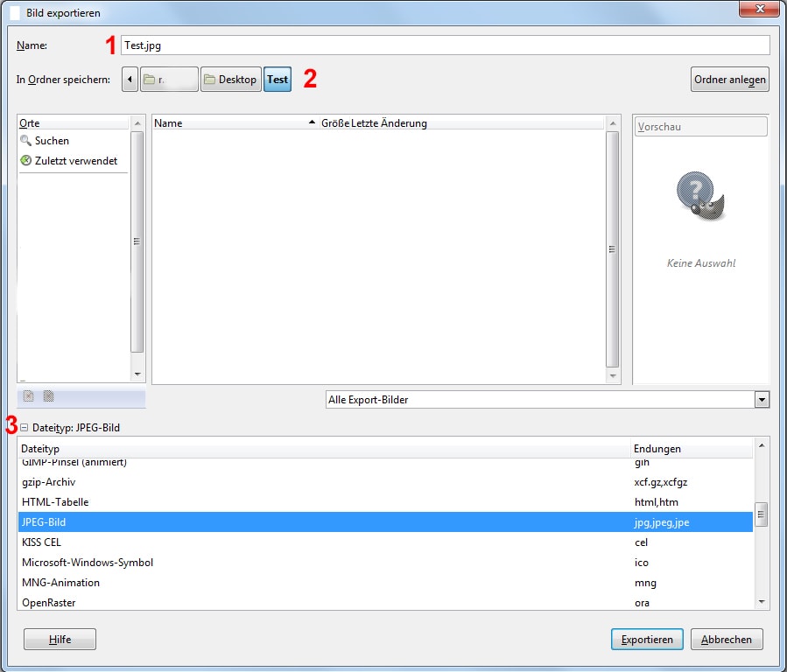Click the Desktop folder path button
The height and width of the screenshot is (672, 787).
[230, 80]
